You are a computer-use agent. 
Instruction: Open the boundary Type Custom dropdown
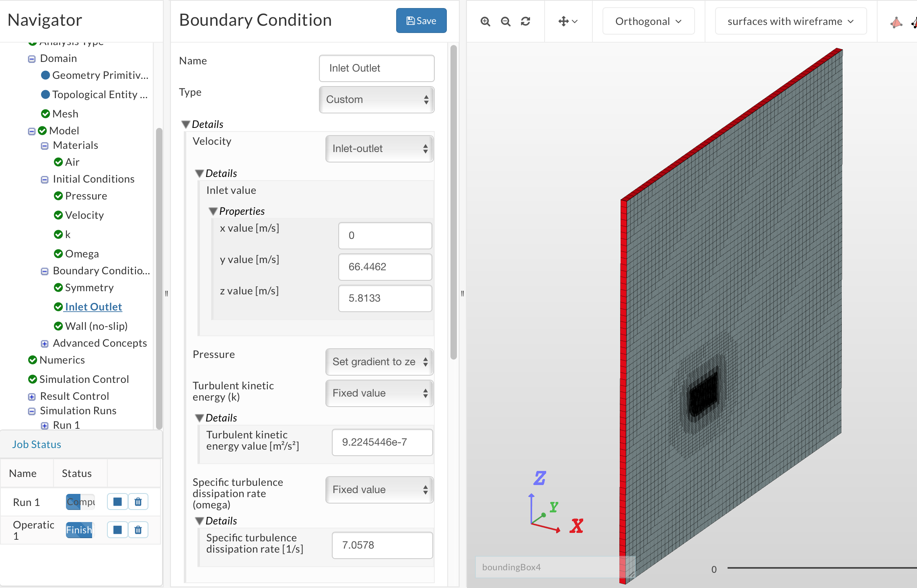[376, 100]
